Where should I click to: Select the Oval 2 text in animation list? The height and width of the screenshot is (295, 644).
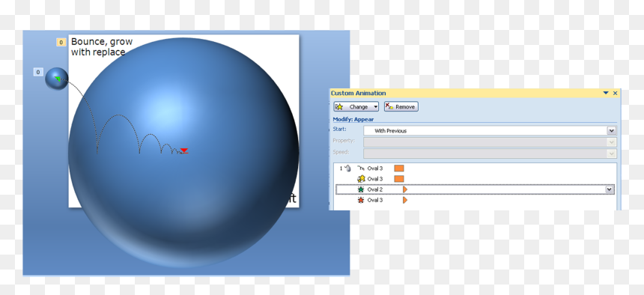point(375,189)
